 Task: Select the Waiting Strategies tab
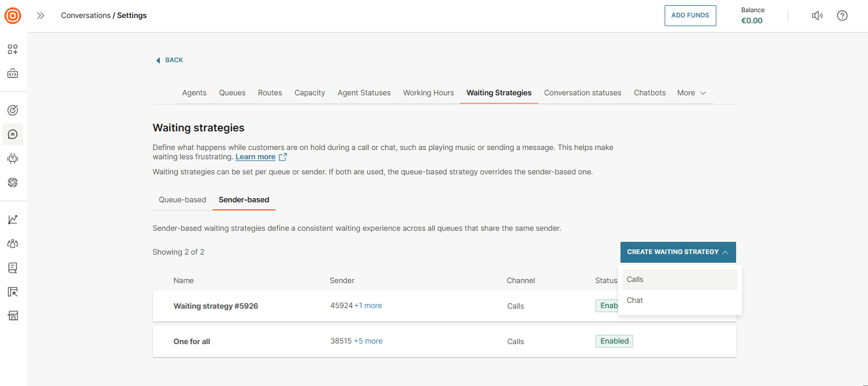click(499, 93)
